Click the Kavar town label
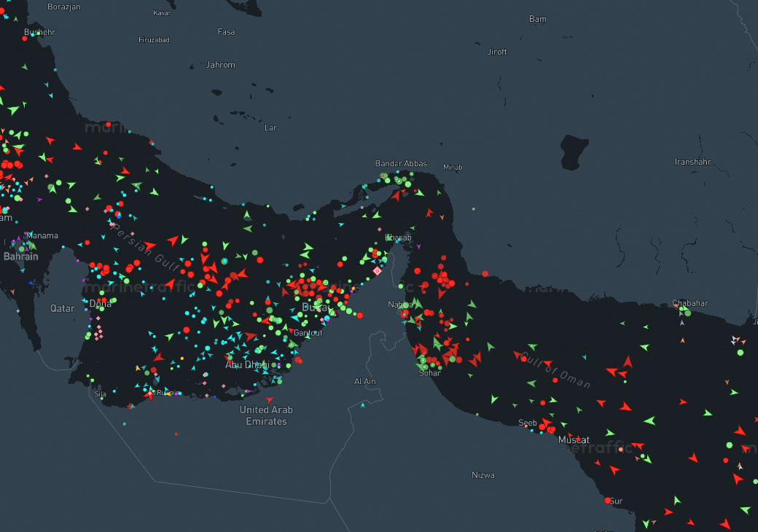This screenshot has width=758, height=532. pyautogui.click(x=162, y=13)
